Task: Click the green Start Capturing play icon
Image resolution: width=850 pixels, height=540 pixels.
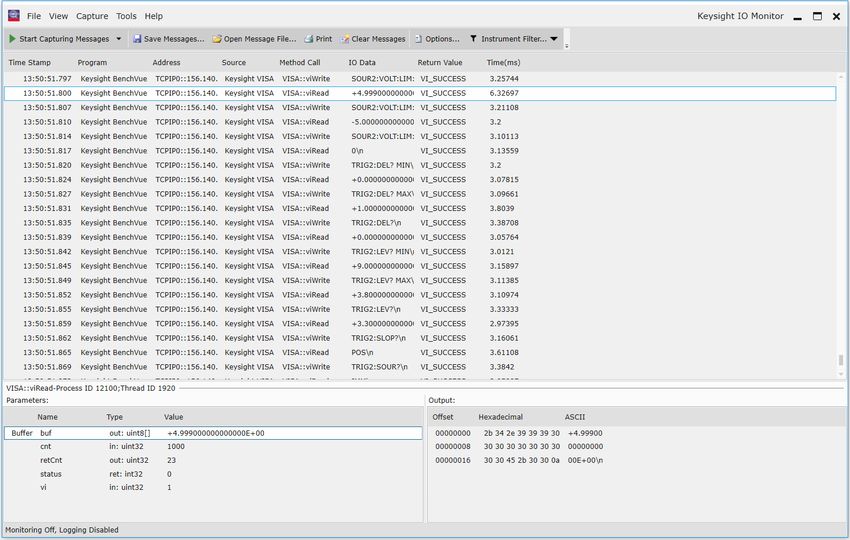Action: 12,38
